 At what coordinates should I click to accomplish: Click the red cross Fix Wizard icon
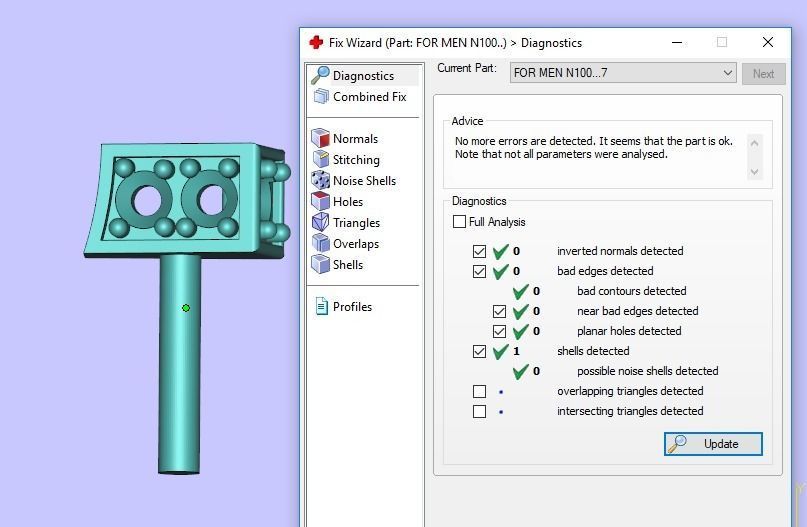(316, 42)
